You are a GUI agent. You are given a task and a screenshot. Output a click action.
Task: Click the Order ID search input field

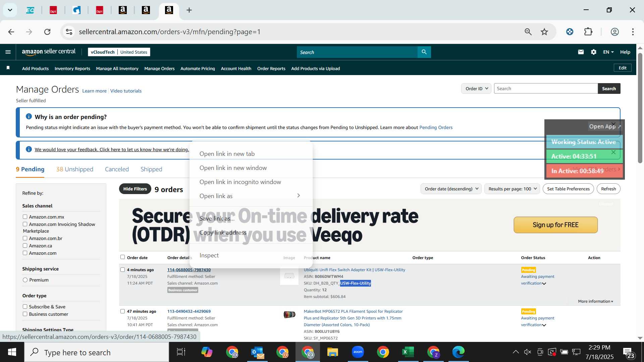pos(546,88)
